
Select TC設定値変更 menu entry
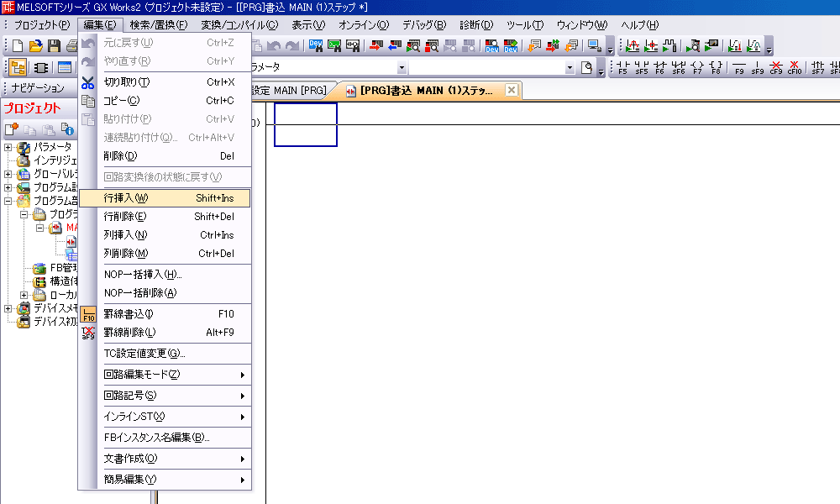[x=165, y=353]
